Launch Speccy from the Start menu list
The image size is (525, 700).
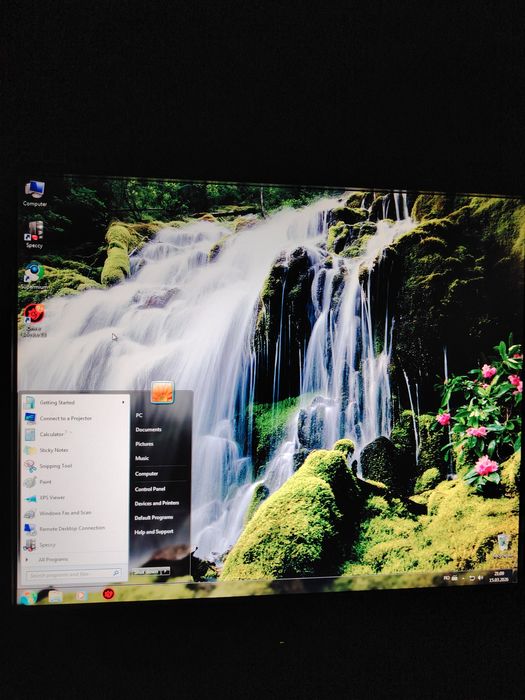(75, 545)
